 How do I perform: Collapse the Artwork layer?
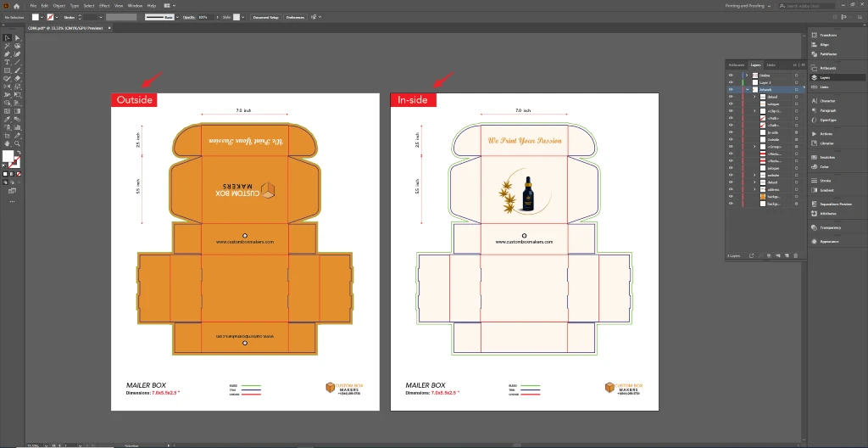[747, 89]
